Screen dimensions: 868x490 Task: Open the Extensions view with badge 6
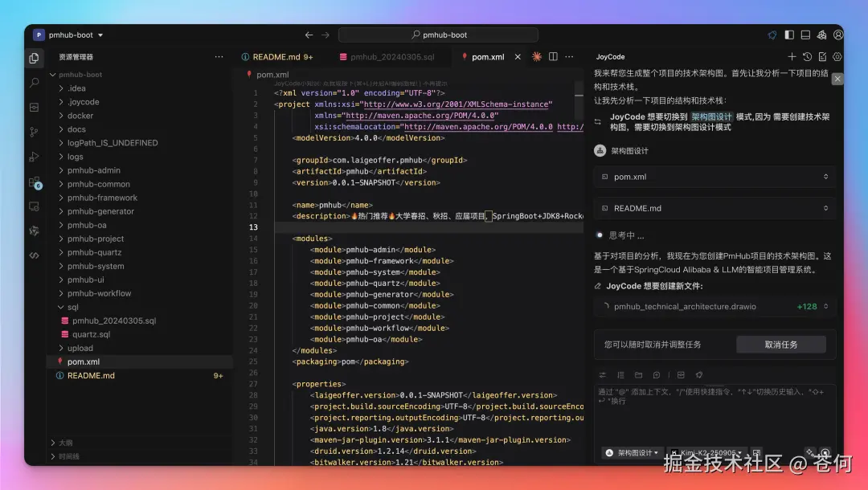35,182
